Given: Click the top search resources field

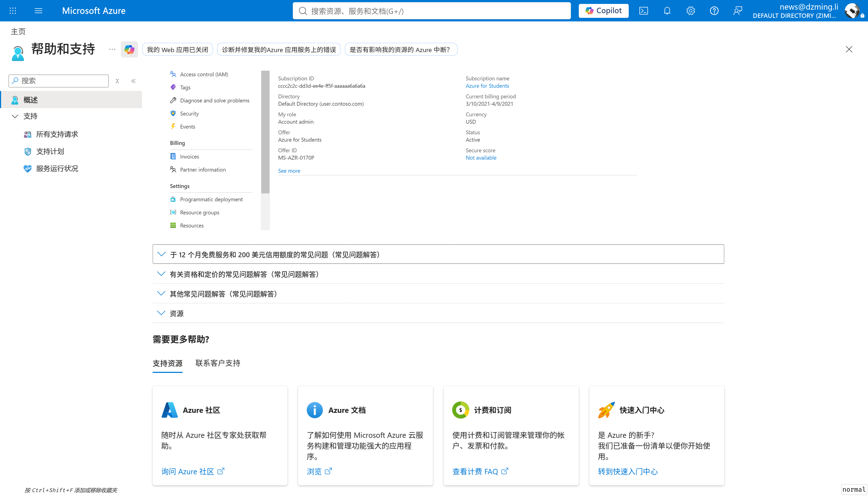Looking at the screenshot, I should [x=432, y=11].
